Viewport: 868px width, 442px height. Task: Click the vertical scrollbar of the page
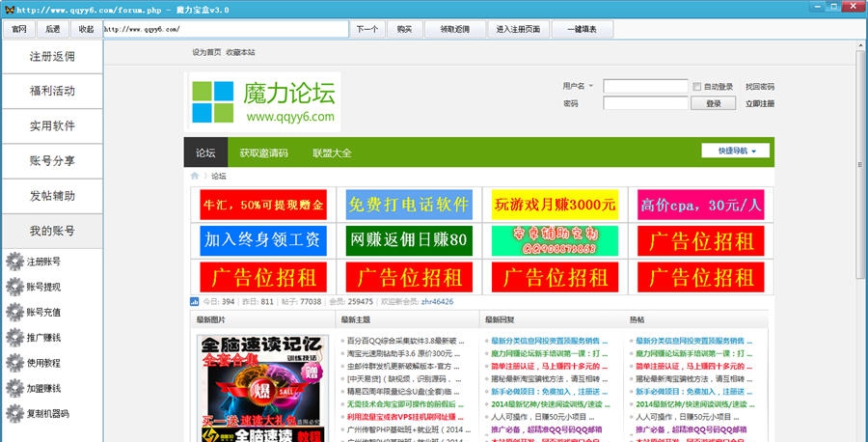[x=859, y=166]
